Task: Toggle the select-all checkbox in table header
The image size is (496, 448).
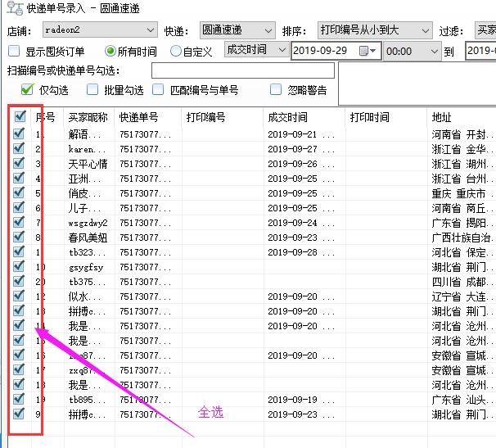Action: (x=19, y=117)
